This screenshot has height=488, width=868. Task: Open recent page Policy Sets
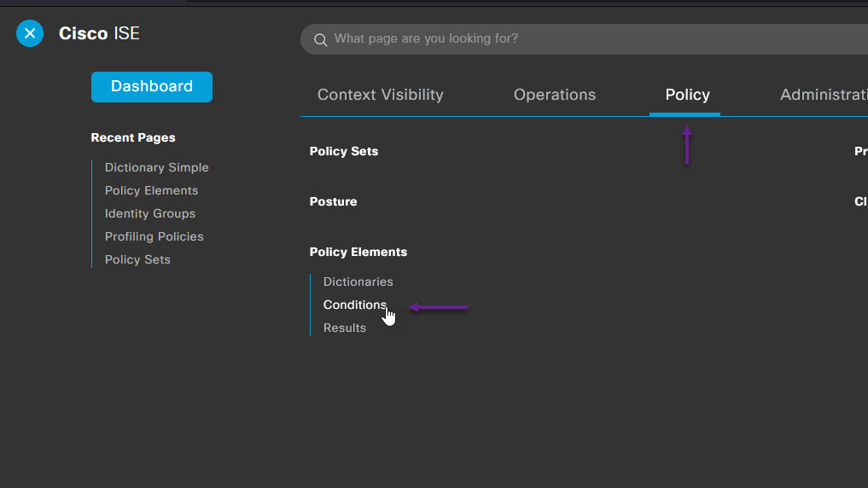point(137,259)
